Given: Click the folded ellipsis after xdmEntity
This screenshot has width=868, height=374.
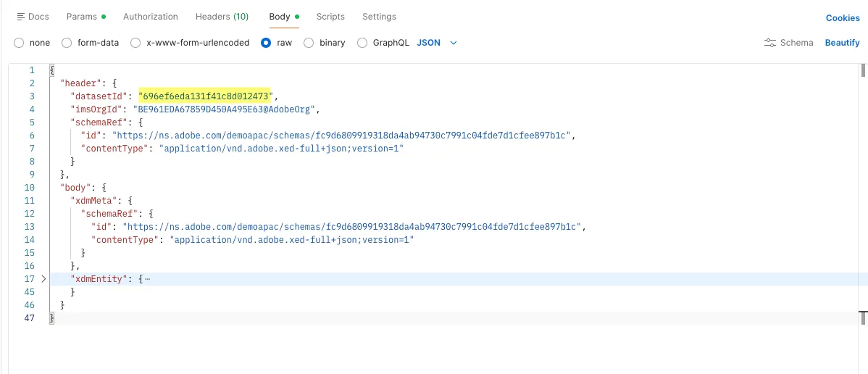Looking at the screenshot, I should 147,279.
